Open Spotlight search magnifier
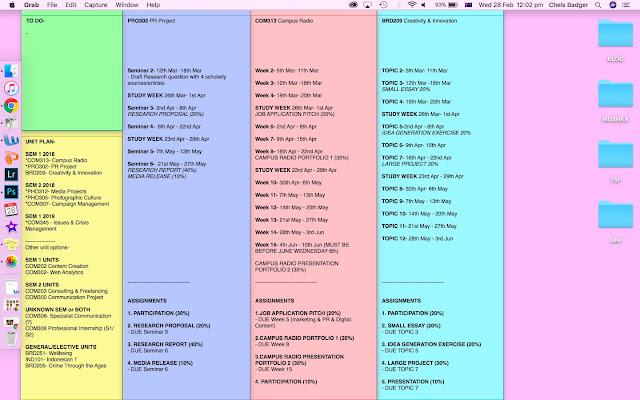 click(x=598, y=5)
